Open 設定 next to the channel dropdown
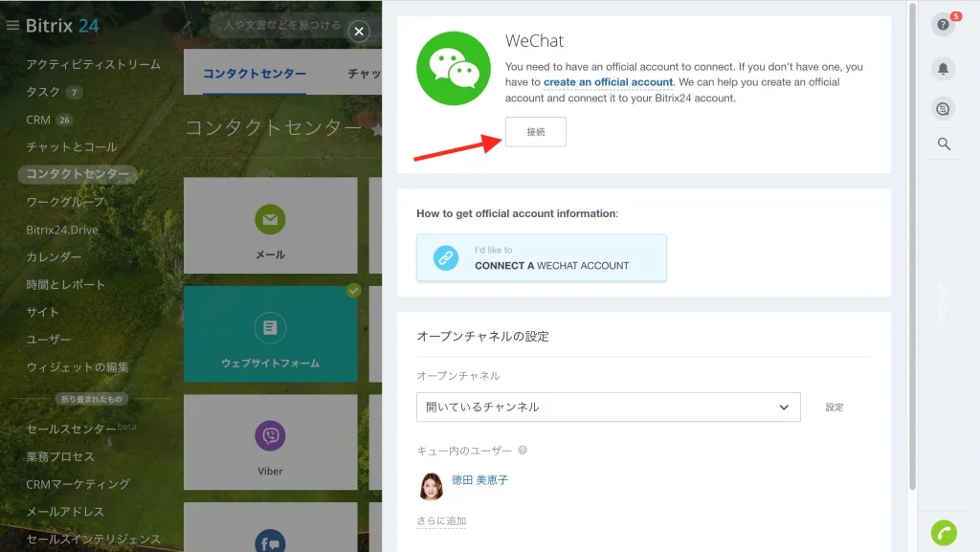The image size is (980, 552). [834, 407]
